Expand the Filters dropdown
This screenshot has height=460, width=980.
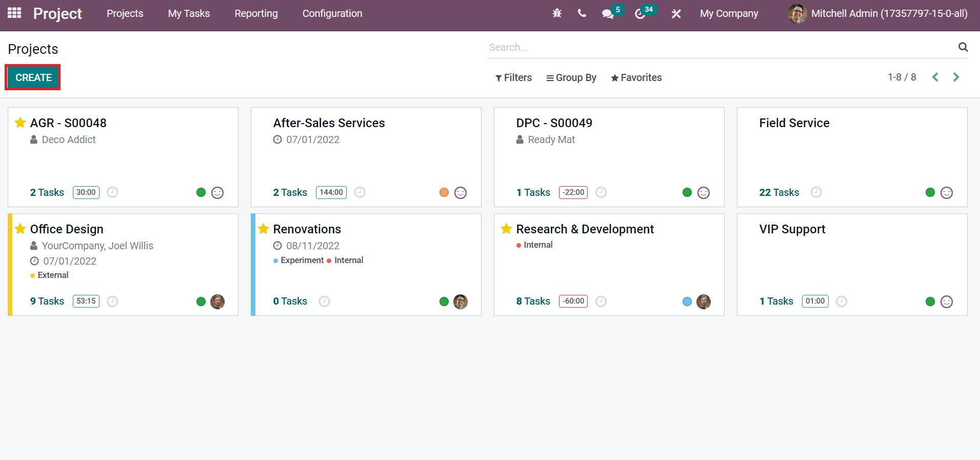(513, 77)
